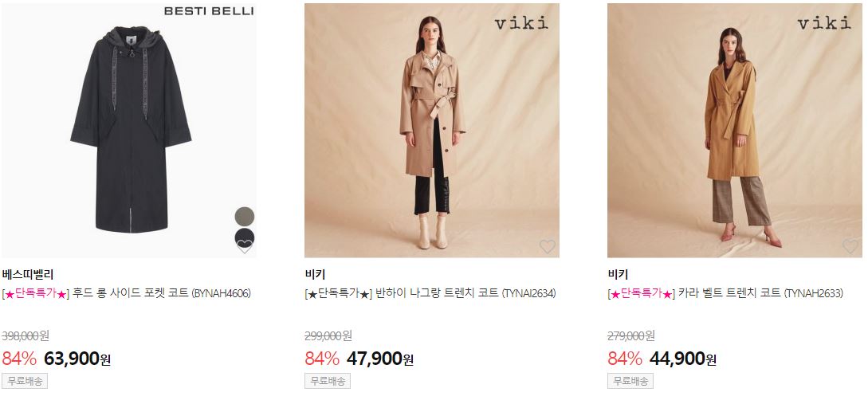The height and width of the screenshot is (400, 868).
Task: Open the black hooded long coat image
Action: (128, 131)
